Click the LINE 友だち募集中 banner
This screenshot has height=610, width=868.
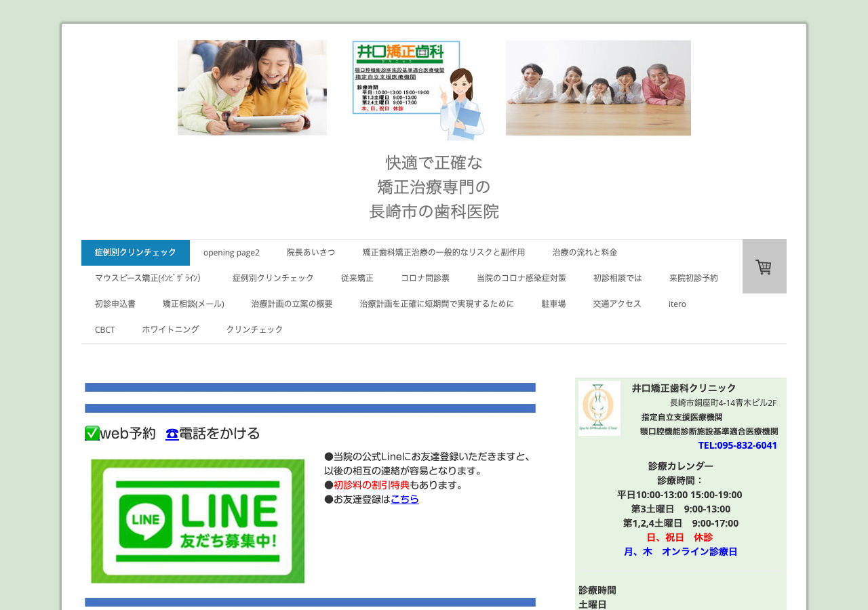point(198,521)
